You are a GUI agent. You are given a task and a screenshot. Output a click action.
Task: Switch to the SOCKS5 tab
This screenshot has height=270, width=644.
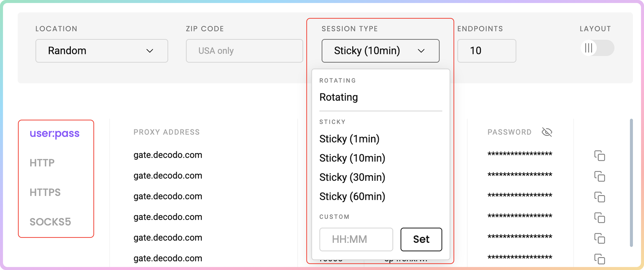pos(50,222)
